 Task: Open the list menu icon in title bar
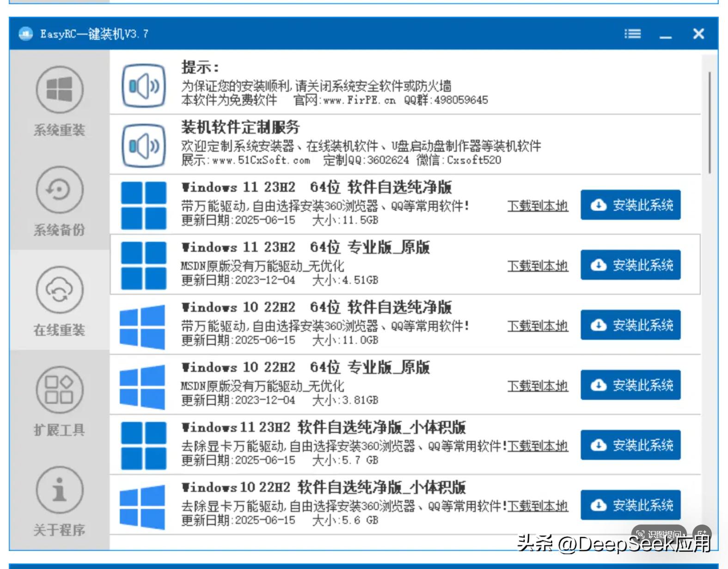click(x=632, y=34)
